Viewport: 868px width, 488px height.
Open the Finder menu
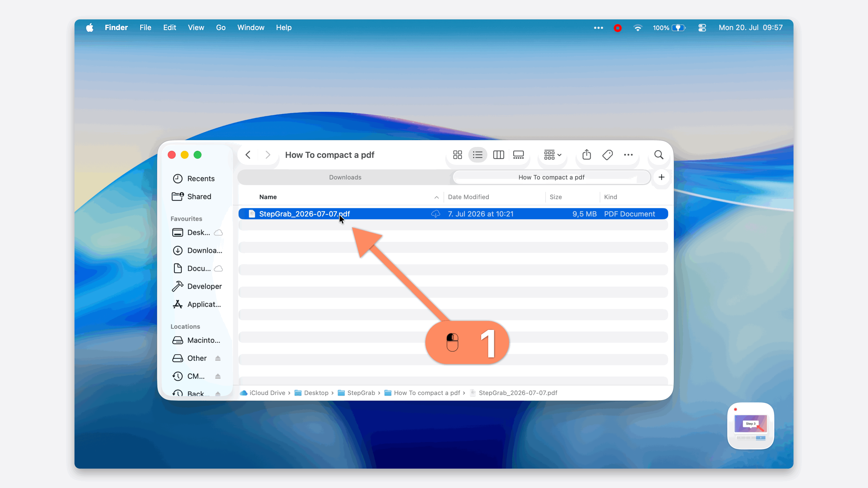116,28
